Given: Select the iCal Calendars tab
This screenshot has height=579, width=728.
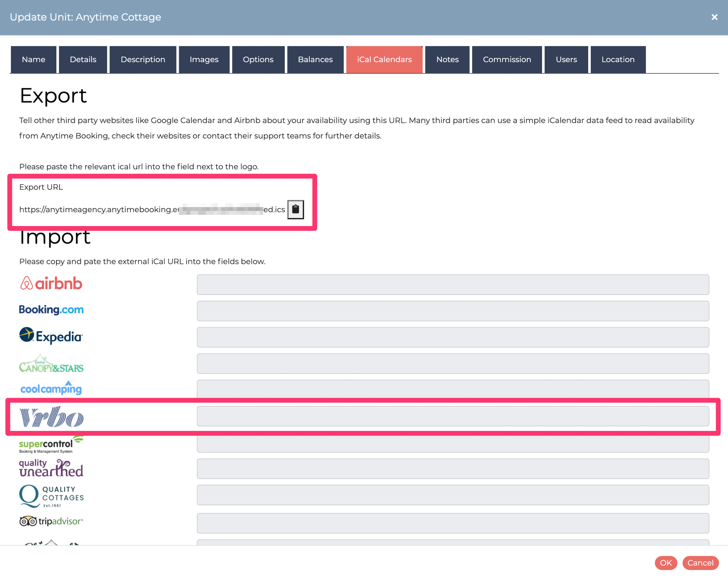Looking at the screenshot, I should [x=384, y=60].
